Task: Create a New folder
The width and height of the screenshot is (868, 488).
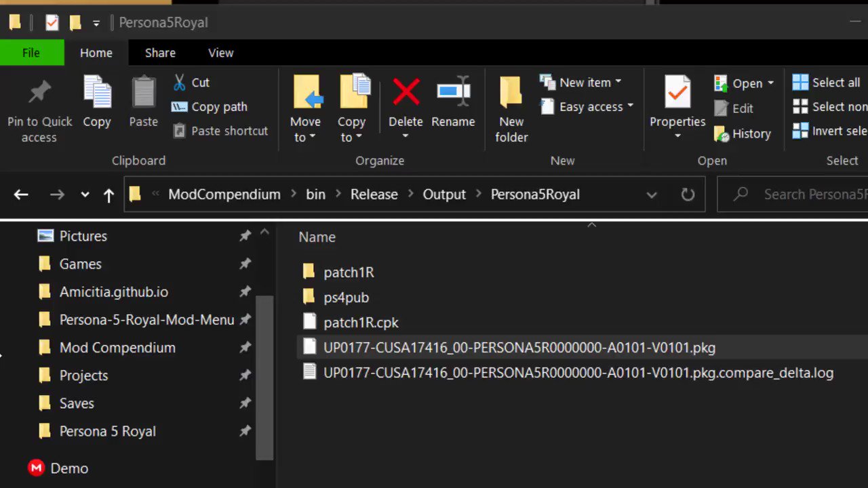Action: tap(511, 110)
